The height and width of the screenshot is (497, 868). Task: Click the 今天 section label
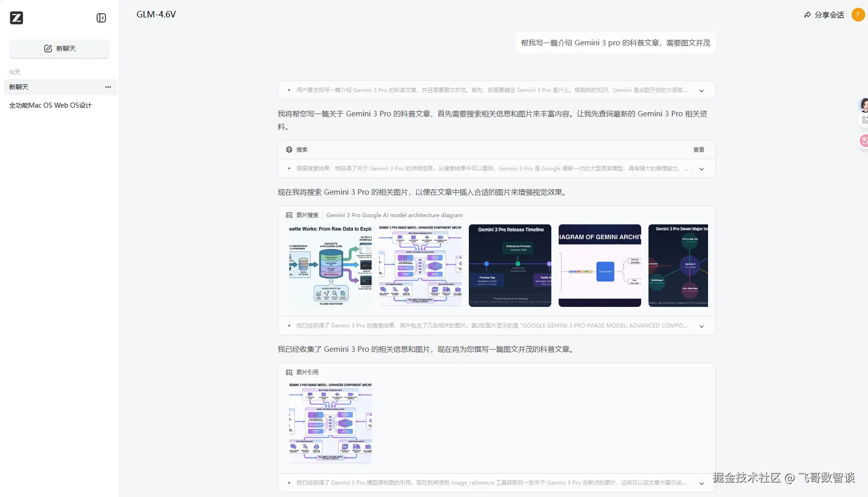[x=15, y=72]
